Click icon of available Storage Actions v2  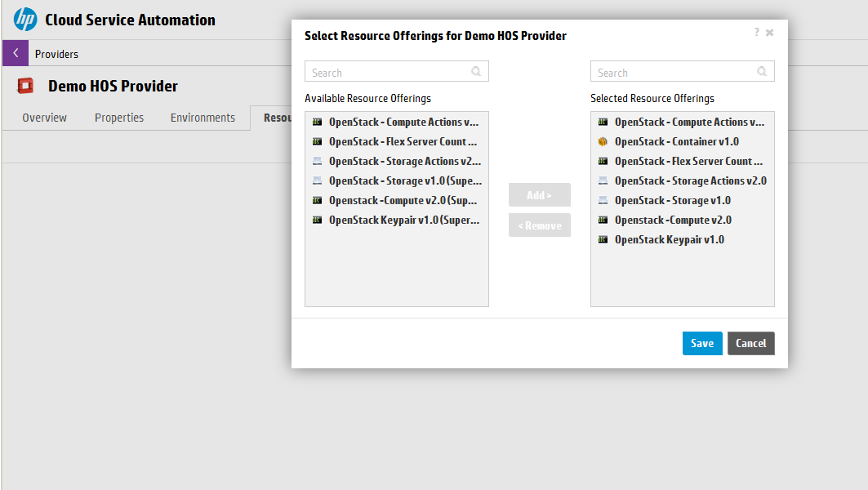[317, 161]
